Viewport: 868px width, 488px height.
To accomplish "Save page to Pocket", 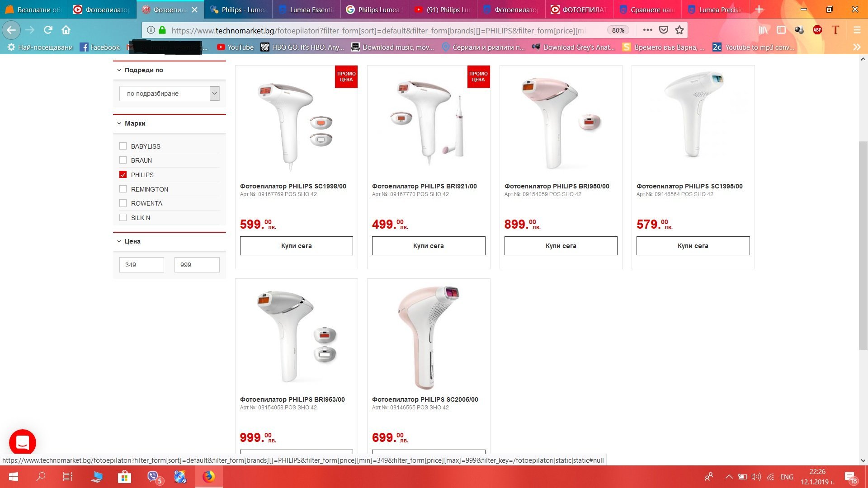I will point(663,30).
